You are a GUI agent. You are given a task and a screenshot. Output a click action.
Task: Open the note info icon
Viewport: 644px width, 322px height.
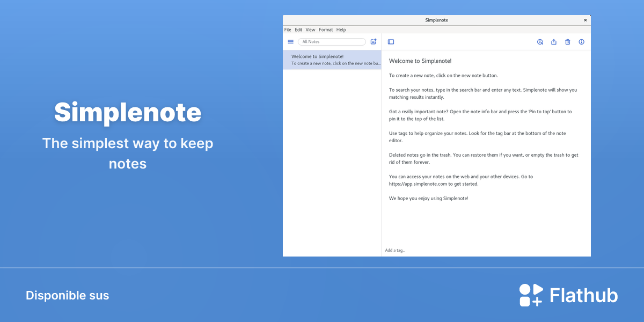[581, 42]
